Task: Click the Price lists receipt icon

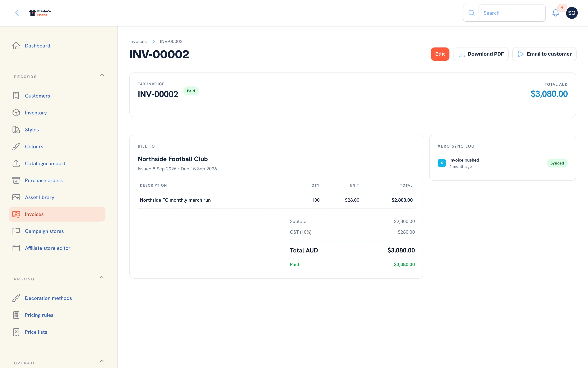Action: [16, 332]
